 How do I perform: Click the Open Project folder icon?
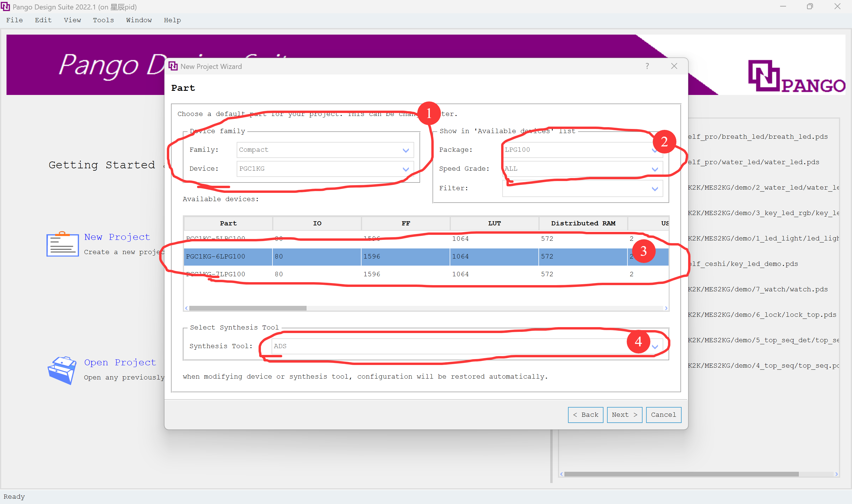tap(62, 370)
